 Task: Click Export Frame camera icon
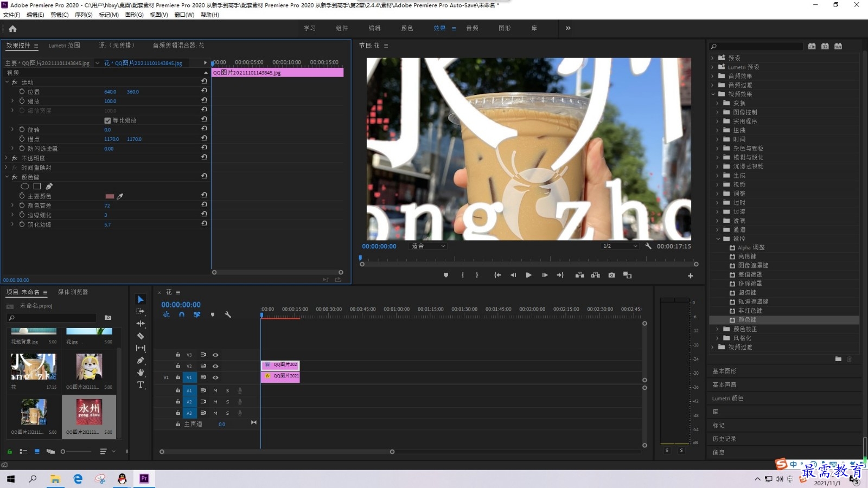coord(611,275)
